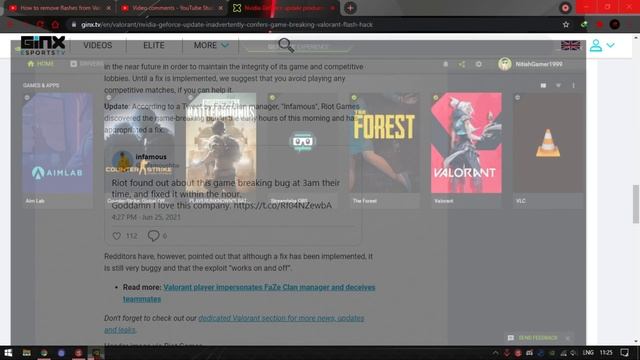
Task: Open the Streamlabs OBS tile
Action: tap(302, 150)
